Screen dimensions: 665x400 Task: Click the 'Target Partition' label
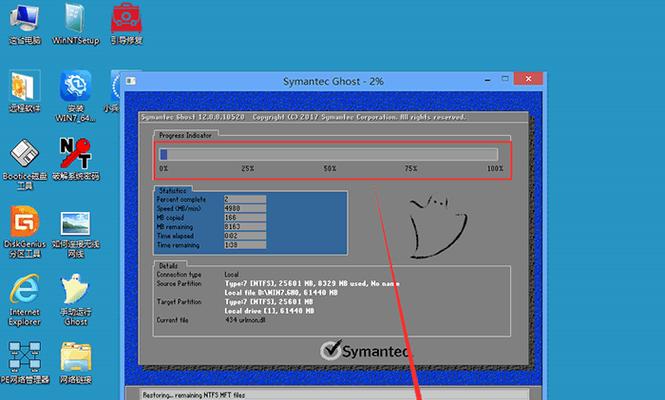[x=179, y=302]
